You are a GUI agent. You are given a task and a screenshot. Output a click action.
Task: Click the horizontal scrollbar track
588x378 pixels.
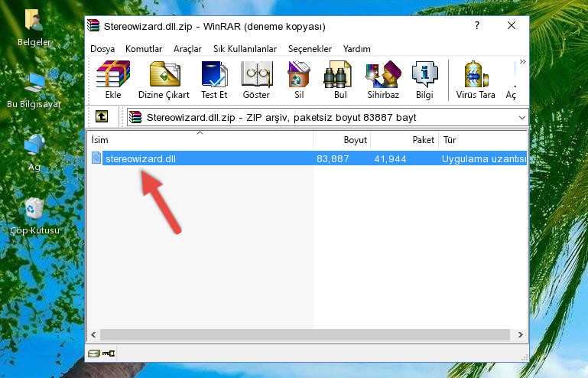click(305, 334)
